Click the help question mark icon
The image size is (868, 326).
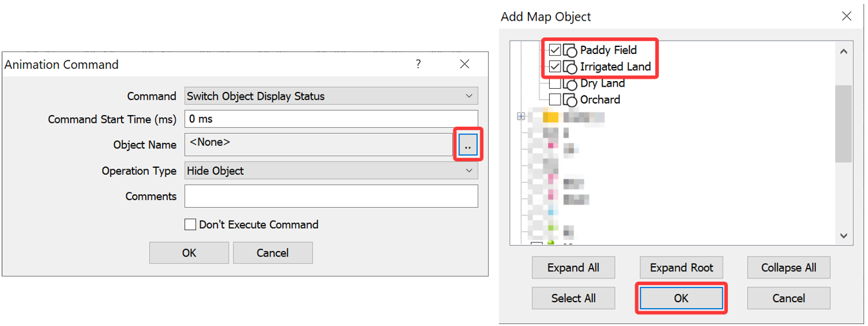point(418,64)
